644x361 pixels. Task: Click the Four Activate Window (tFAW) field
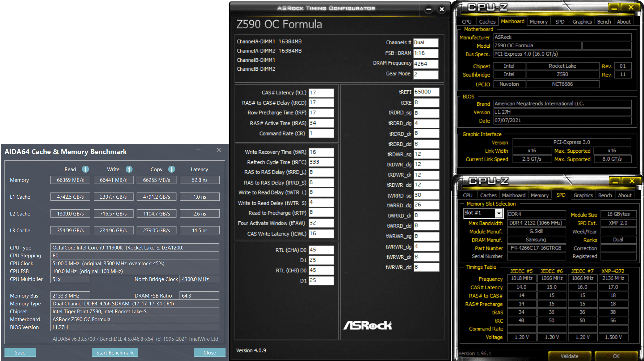[x=321, y=223]
